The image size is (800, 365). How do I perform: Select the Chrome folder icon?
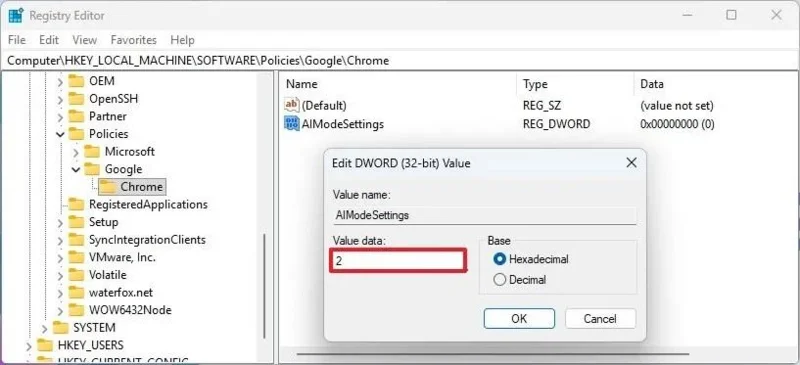pyautogui.click(x=108, y=187)
